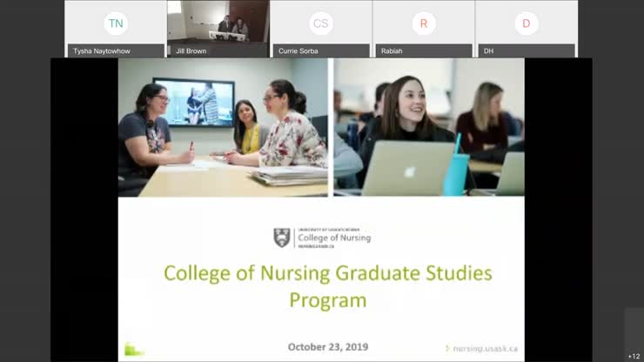This screenshot has height=362, width=644.
Task: Click the slide title College of Nursing Graduate Studies
Action: click(328, 273)
